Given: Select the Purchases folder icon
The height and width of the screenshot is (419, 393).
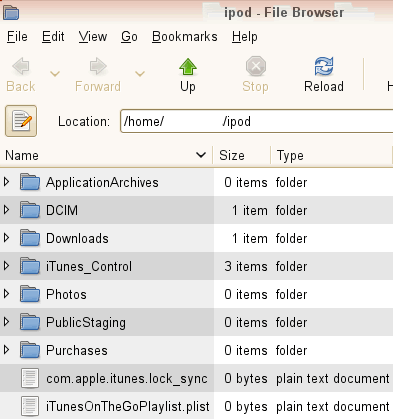Looking at the screenshot, I should tap(30, 350).
